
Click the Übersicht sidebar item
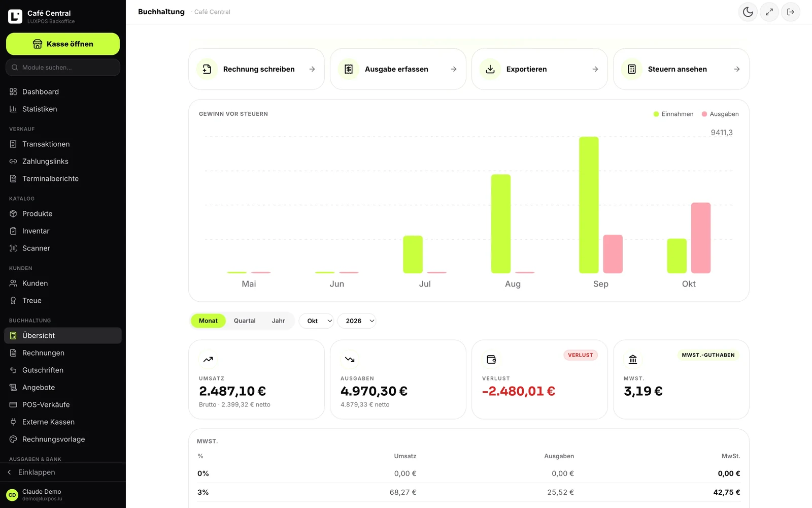(x=63, y=336)
